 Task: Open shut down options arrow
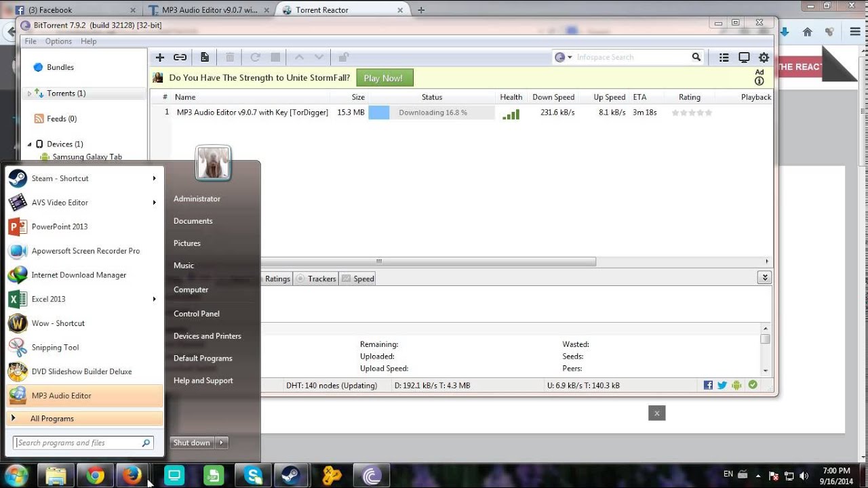[x=222, y=443]
